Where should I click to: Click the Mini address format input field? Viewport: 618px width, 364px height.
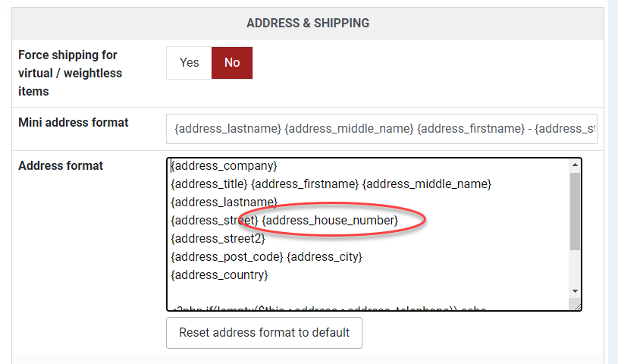point(381,129)
